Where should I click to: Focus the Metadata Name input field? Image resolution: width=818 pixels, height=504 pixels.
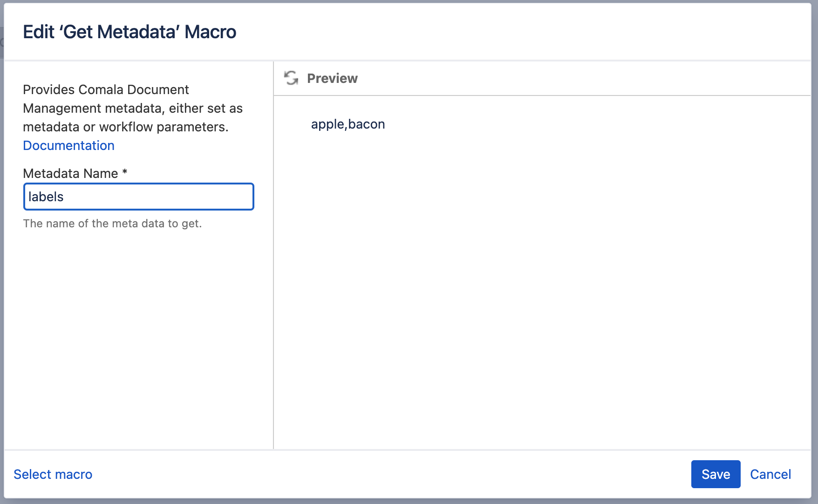coord(139,197)
